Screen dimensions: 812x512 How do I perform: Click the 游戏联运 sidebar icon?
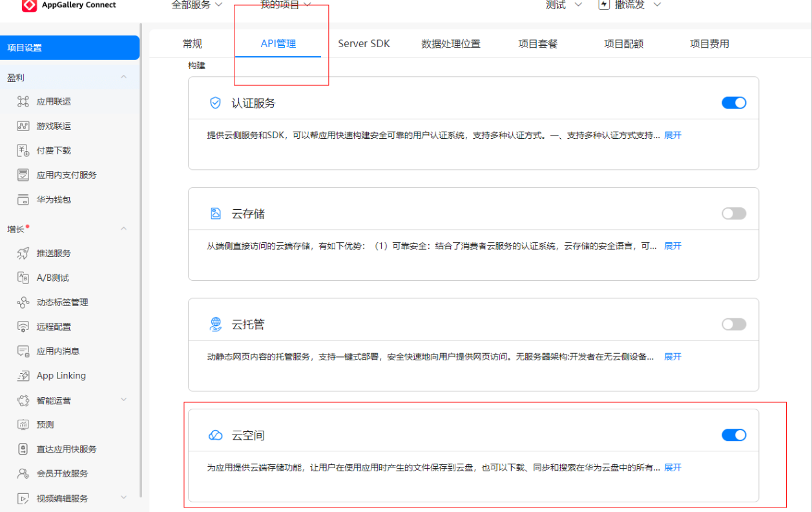[23, 126]
